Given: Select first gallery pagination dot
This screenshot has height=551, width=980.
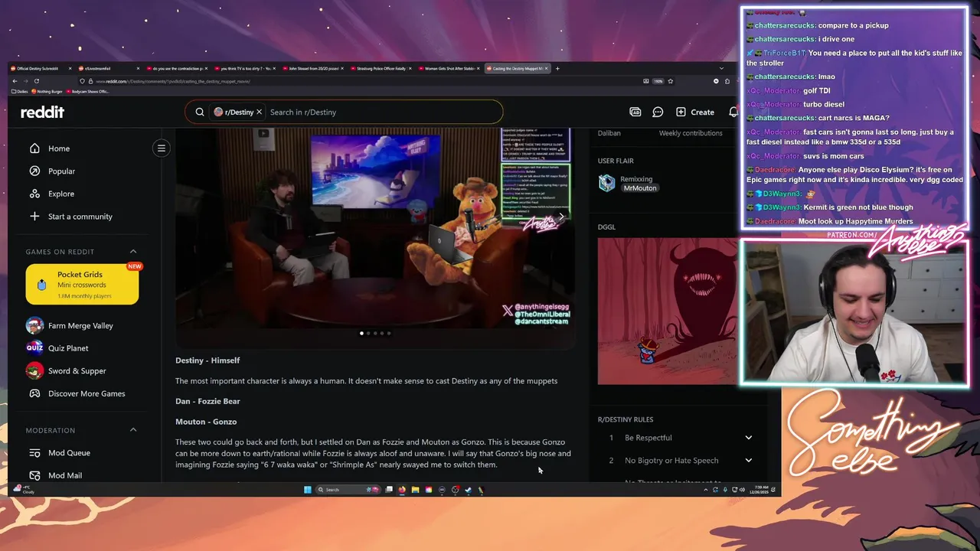Looking at the screenshot, I should pos(361,333).
